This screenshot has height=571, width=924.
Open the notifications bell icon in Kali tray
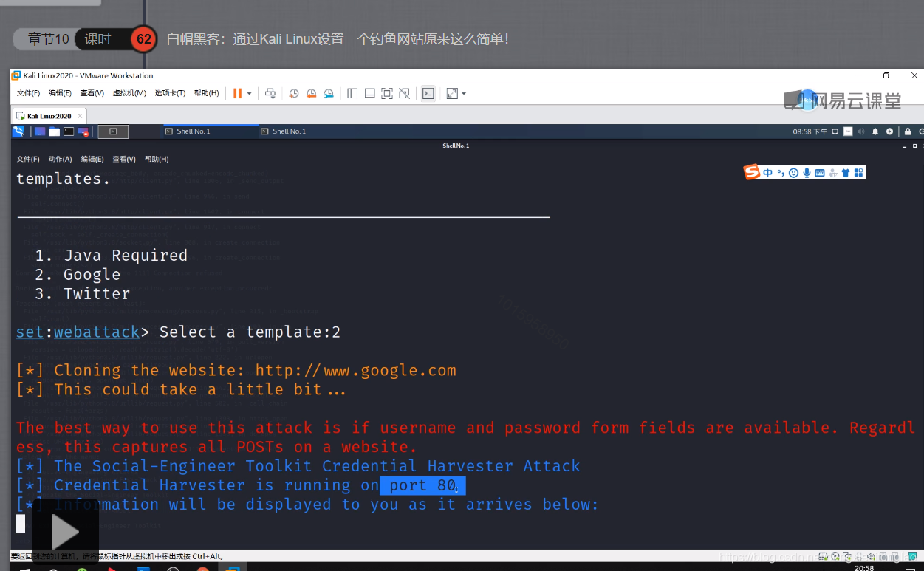[x=875, y=131]
